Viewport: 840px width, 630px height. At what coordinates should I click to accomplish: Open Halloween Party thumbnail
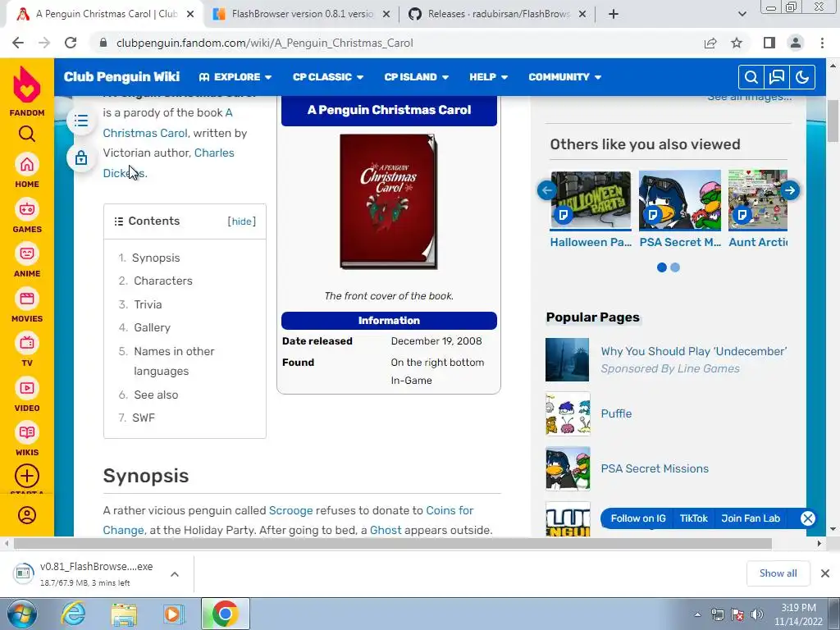591,200
